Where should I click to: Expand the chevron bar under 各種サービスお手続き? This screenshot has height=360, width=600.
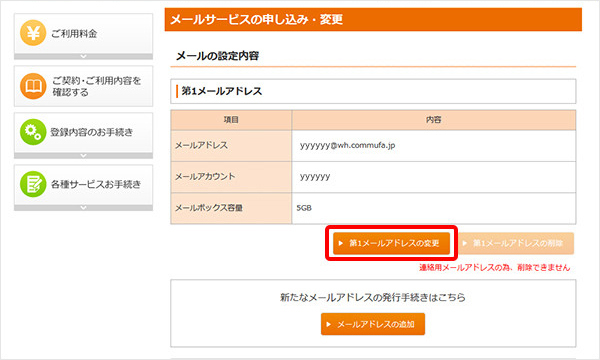[83, 207]
